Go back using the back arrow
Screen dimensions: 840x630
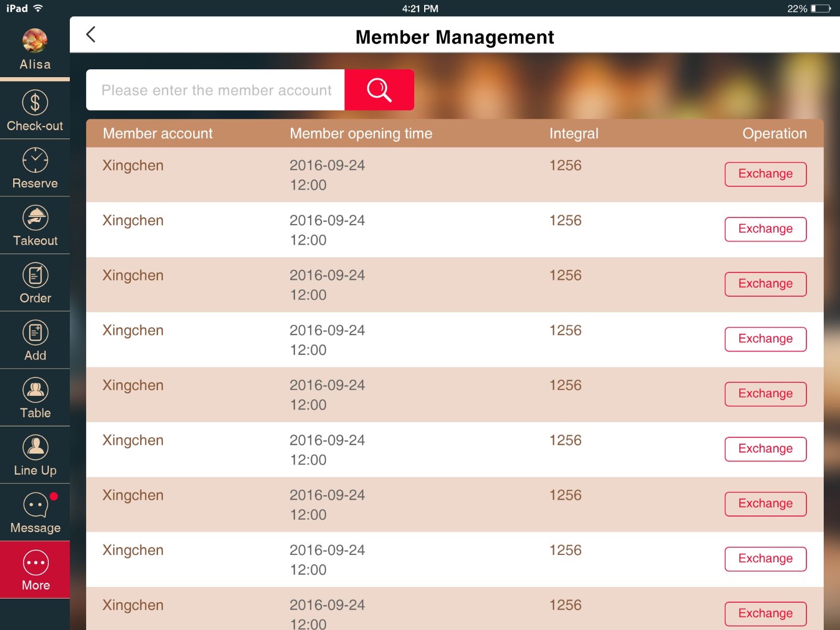tap(91, 35)
